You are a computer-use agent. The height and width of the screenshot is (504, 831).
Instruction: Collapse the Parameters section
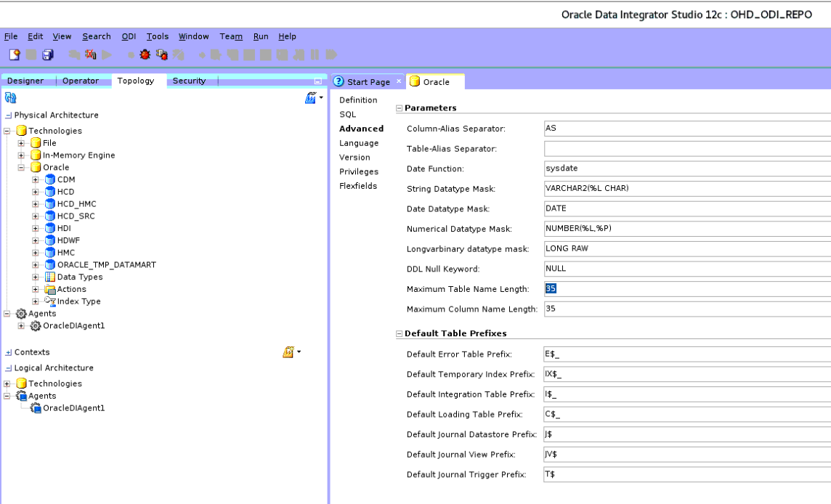coord(398,107)
